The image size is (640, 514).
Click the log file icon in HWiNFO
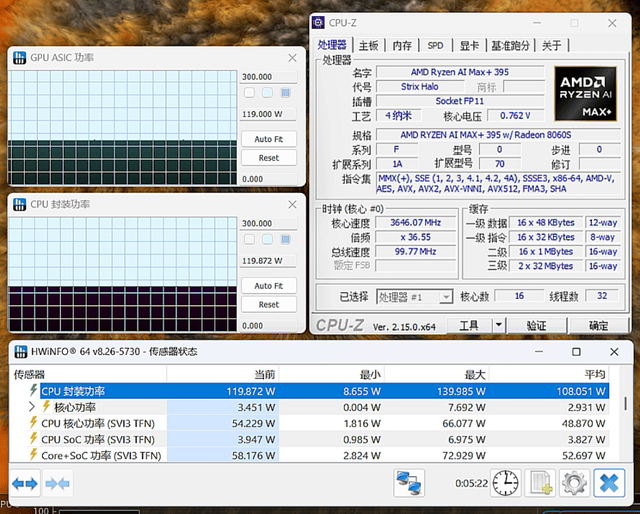pyautogui.click(x=540, y=483)
